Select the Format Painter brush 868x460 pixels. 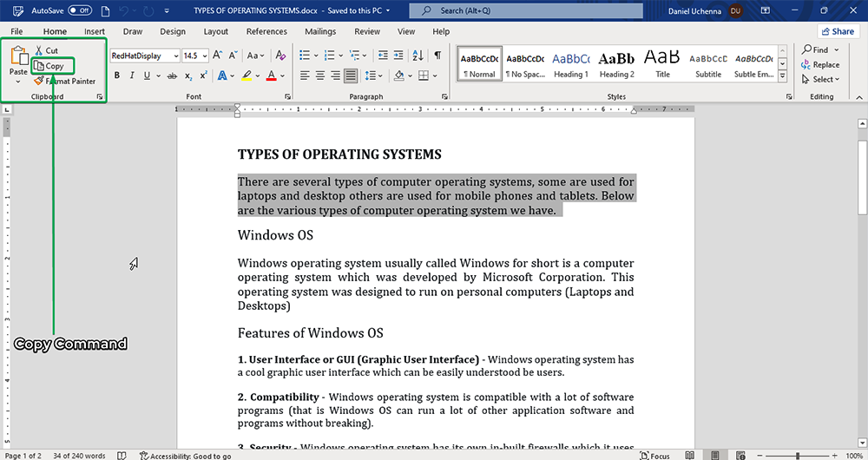tap(39, 81)
